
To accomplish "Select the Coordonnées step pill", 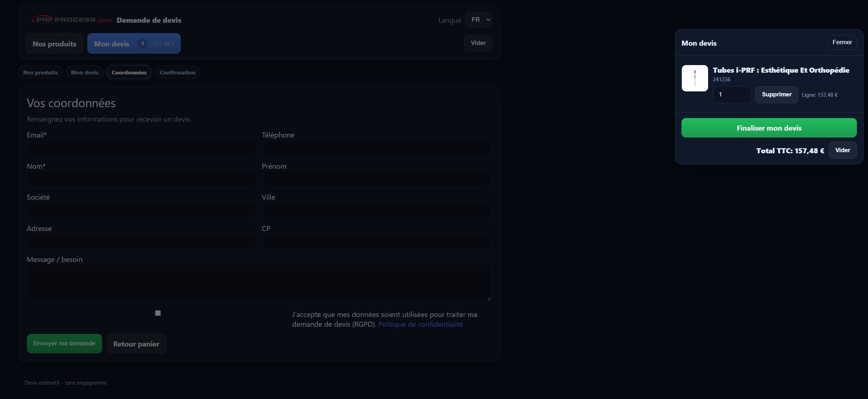I will (x=129, y=72).
